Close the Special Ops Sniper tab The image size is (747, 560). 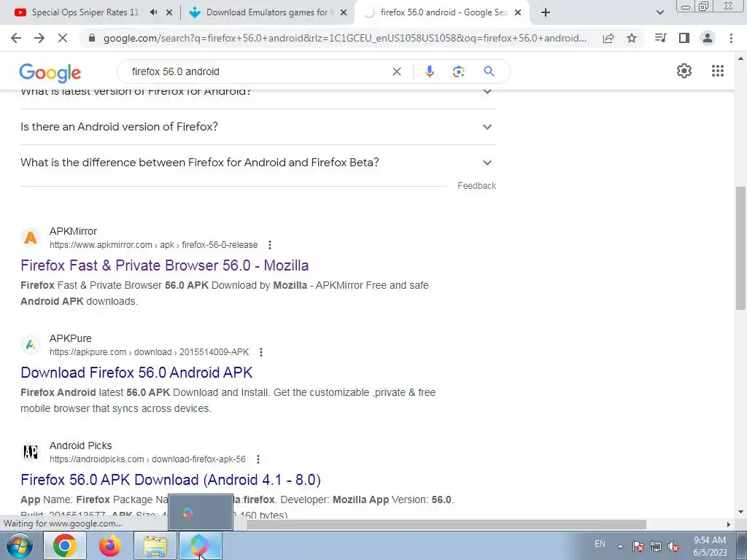point(169,12)
